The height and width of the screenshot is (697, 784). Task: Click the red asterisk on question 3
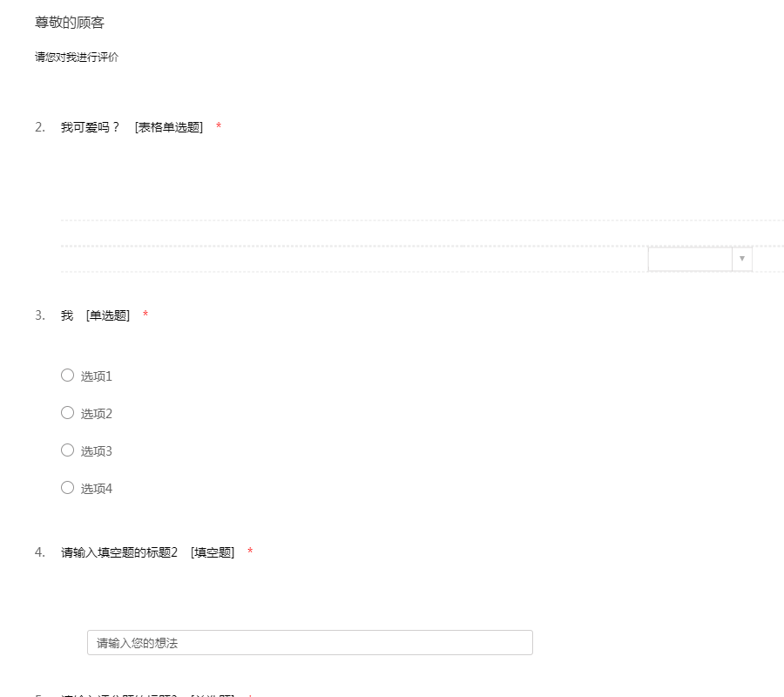[x=145, y=315]
